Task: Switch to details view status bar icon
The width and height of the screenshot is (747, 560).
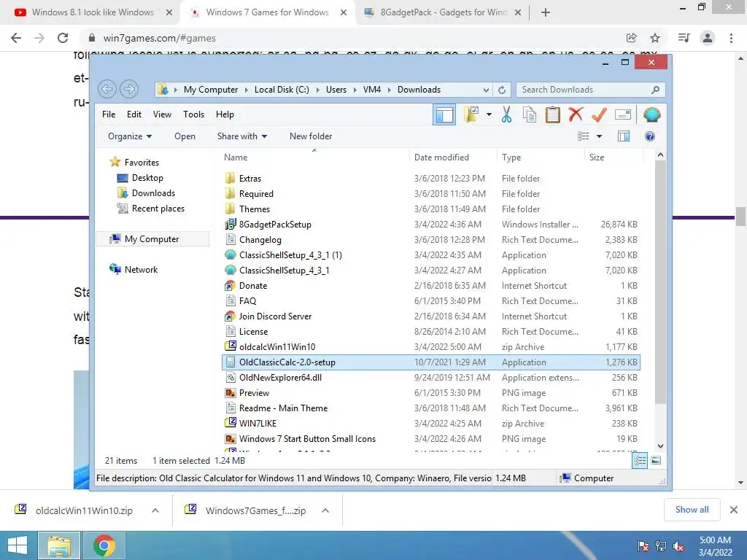Action: coord(640,460)
